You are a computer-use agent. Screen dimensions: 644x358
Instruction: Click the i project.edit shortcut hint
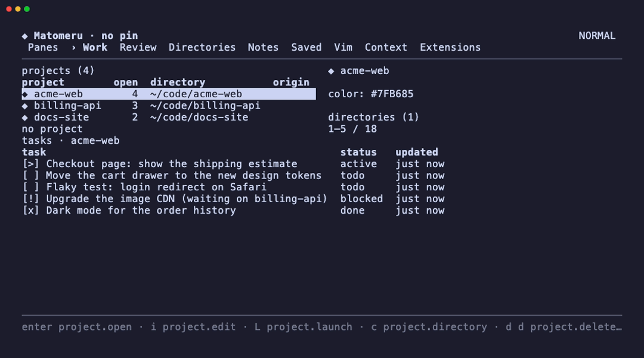coord(193,327)
